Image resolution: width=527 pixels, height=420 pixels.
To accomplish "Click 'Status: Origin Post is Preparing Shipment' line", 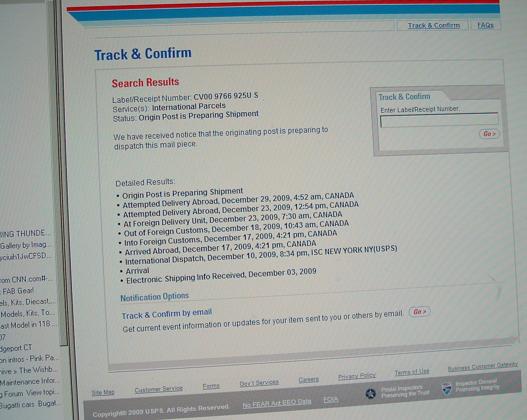I will point(186,116).
